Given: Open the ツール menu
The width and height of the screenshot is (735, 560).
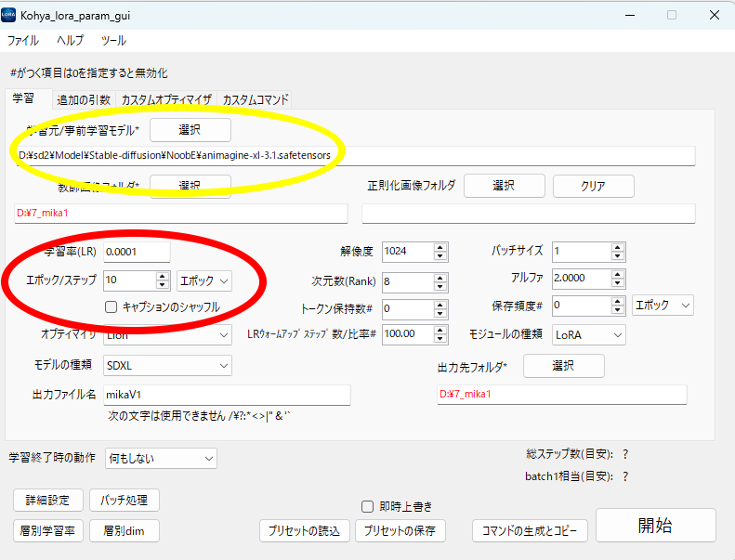Looking at the screenshot, I should pos(113,41).
